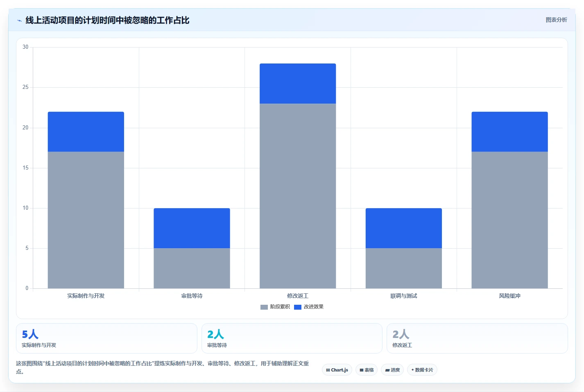Click the gray segment of 审批等待 bar
The width and height of the screenshot is (584, 392).
(x=192, y=268)
